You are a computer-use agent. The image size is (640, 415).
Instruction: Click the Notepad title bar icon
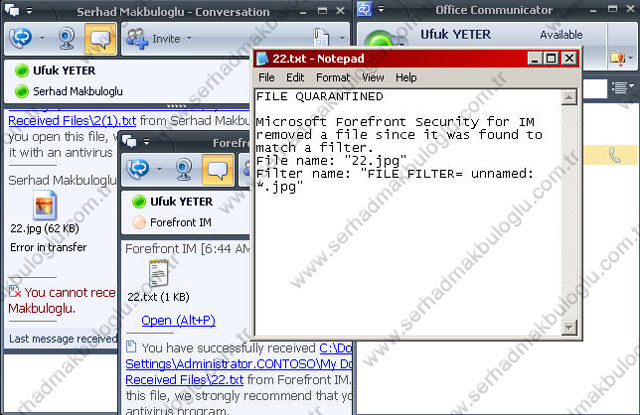coord(262,59)
